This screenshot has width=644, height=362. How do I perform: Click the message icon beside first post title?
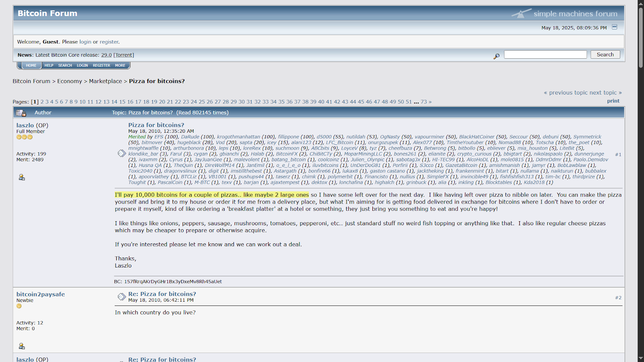[x=122, y=153]
